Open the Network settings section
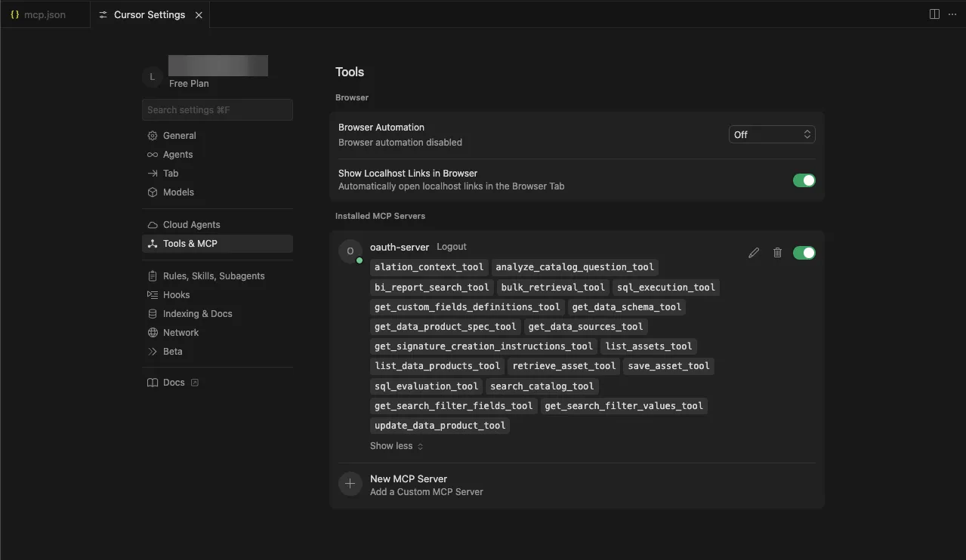This screenshot has height=560, width=966. [x=181, y=332]
